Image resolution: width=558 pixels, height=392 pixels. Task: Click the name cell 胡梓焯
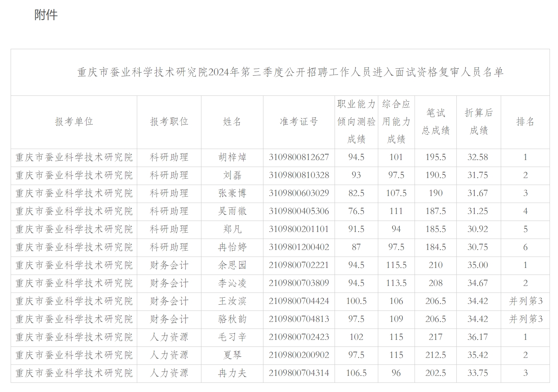(x=232, y=157)
